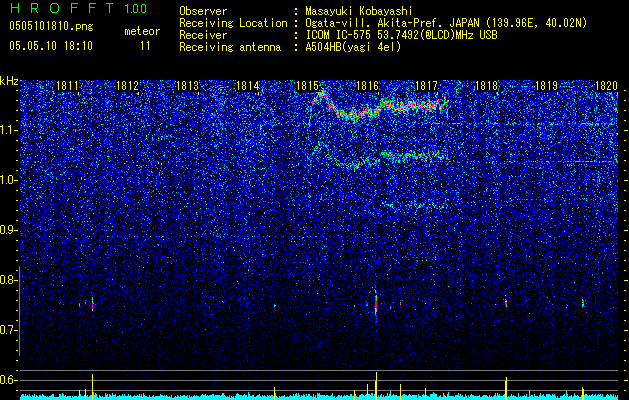
Task: Select the name Masayuki Kobayashi
Action: (x=359, y=11)
